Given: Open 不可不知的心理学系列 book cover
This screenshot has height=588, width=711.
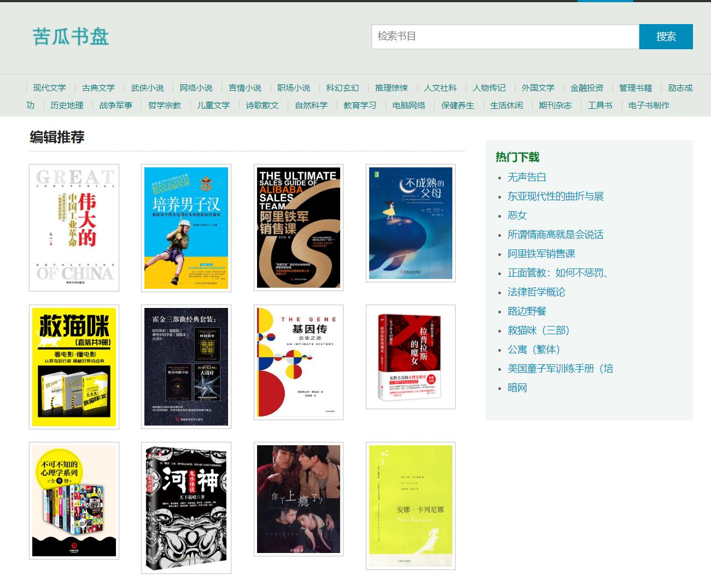Looking at the screenshot, I should [x=74, y=501].
